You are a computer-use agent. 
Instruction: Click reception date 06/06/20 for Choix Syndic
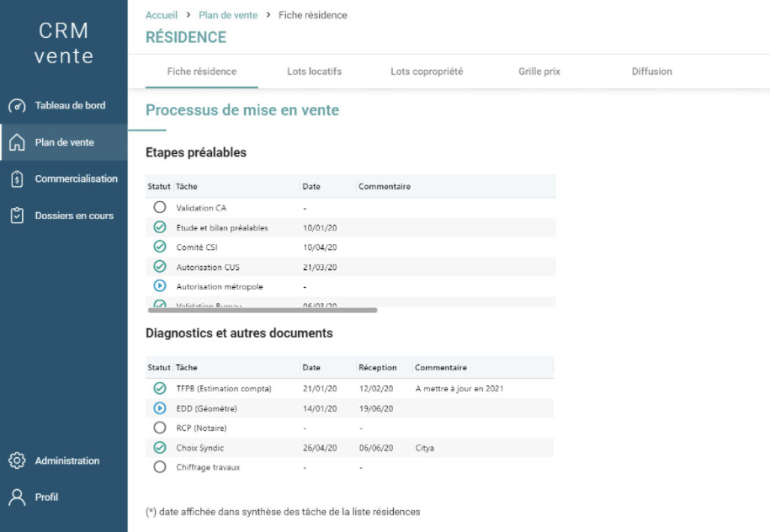(376, 448)
